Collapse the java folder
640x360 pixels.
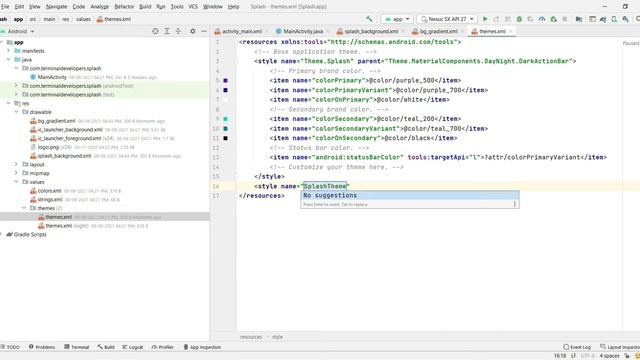8,60
